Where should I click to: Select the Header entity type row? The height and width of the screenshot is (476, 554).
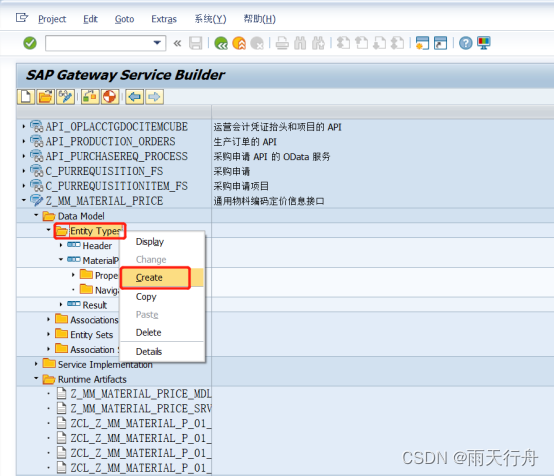click(90, 246)
